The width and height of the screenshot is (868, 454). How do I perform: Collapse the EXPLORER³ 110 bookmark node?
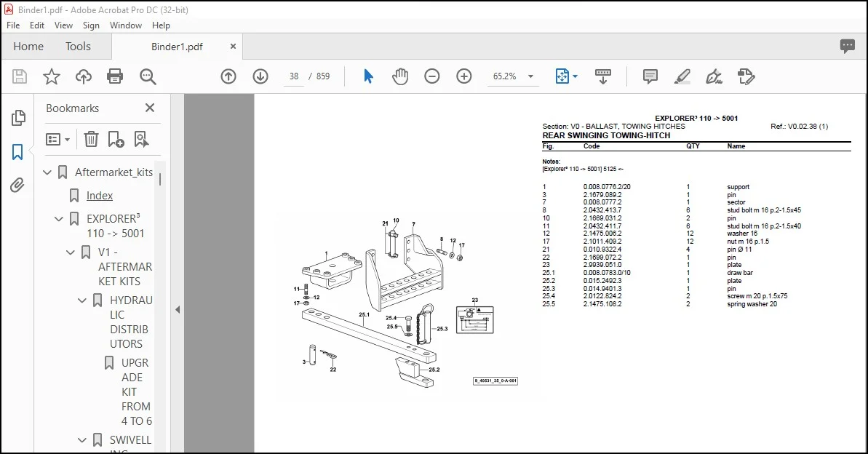tap(59, 219)
